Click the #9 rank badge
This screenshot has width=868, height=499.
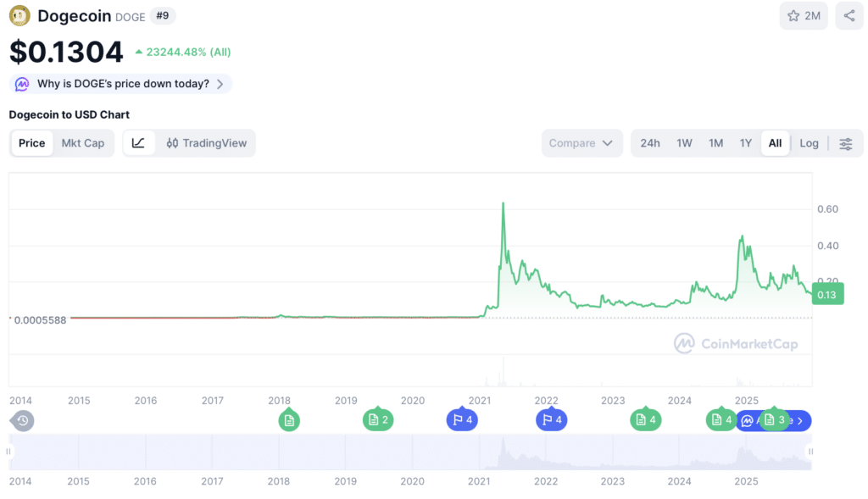163,15
